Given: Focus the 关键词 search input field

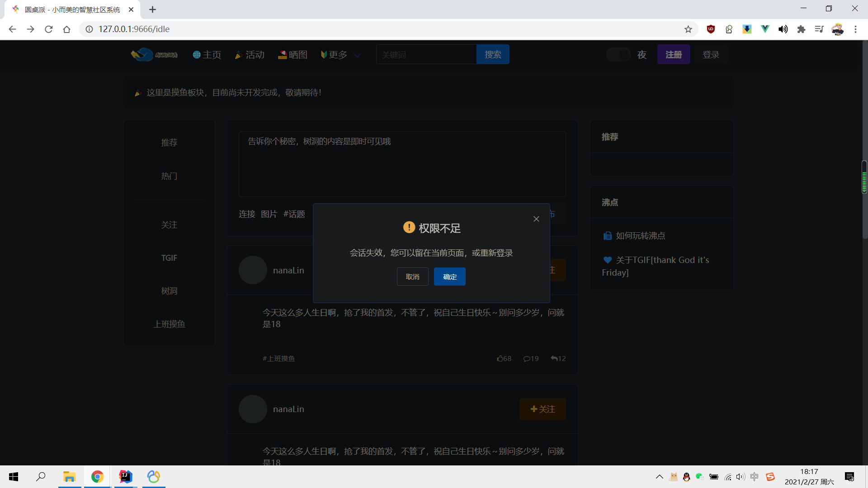Looking at the screenshot, I should point(426,55).
